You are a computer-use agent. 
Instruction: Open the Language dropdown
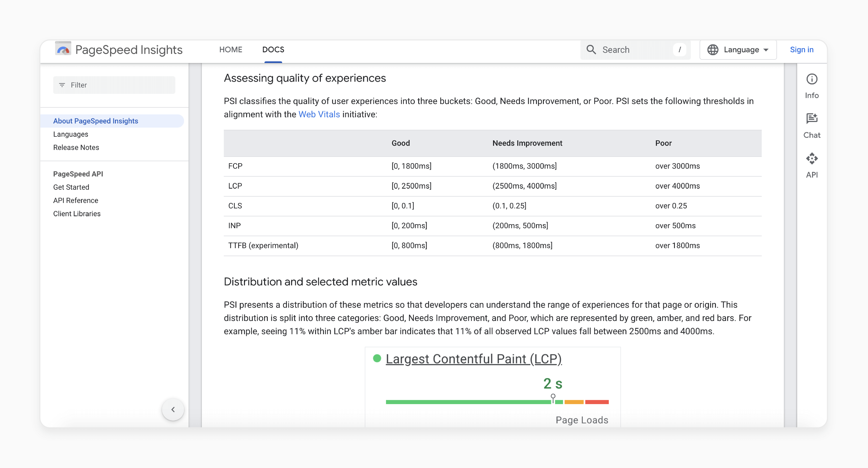pos(738,50)
